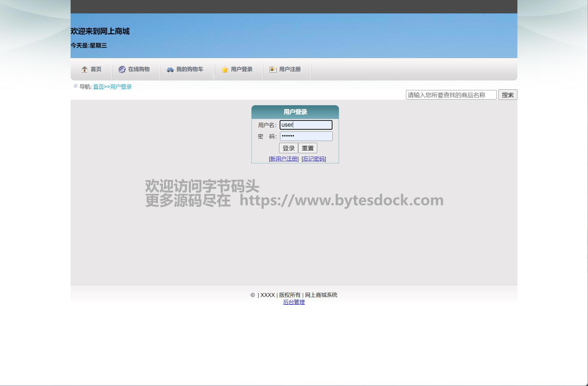Select 用户注册 in the navigation bar
Screen dimensions: 588x386
coord(290,69)
